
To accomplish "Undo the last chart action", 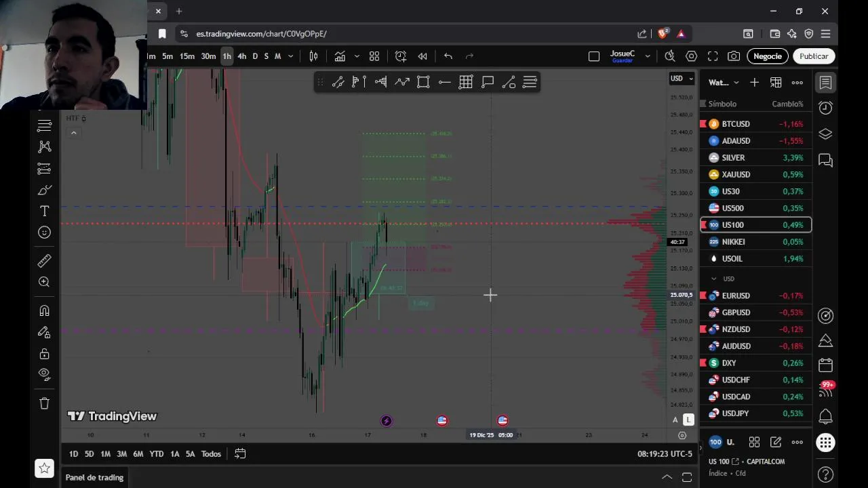I will click(x=448, y=56).
